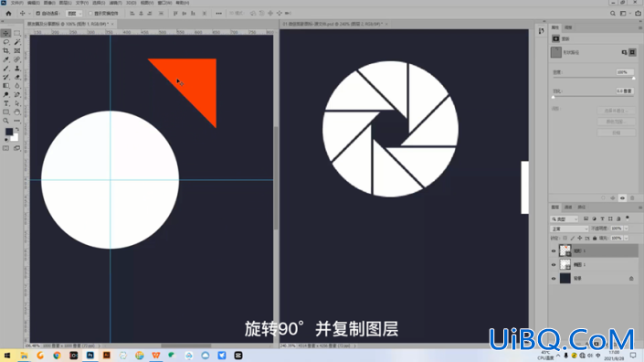Switch to the Channels tab in Layers panel
This screenshot has height=362, width=644.
(x=568, y=208)
